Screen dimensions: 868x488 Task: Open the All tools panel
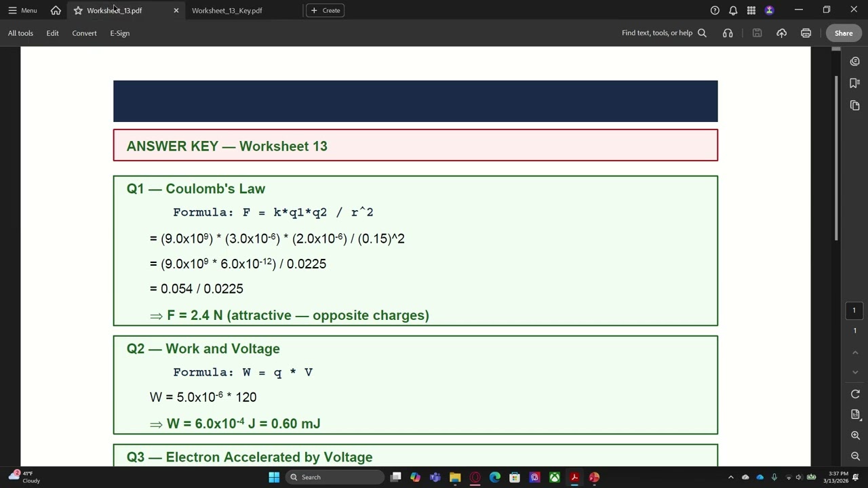coord(20,33)
